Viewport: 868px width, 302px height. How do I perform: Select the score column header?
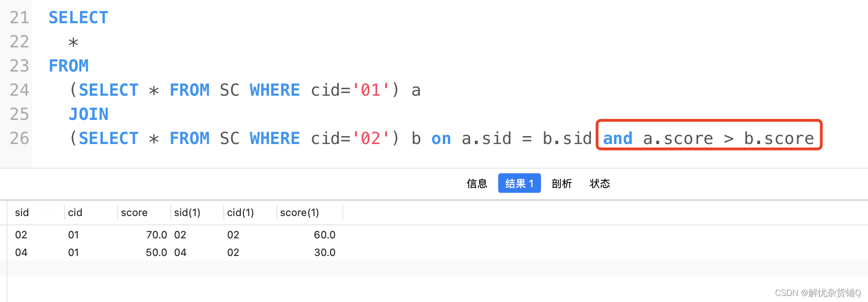134,213
